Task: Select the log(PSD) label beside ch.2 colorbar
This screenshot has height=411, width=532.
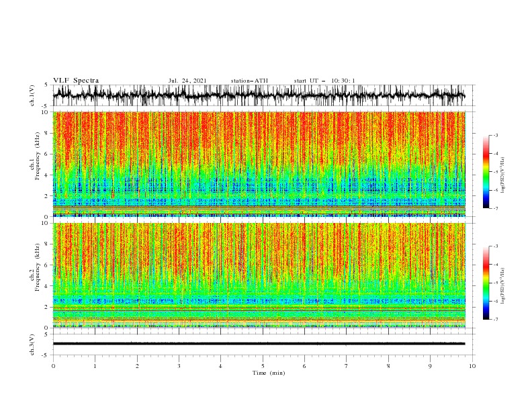Action: point(502,286)
